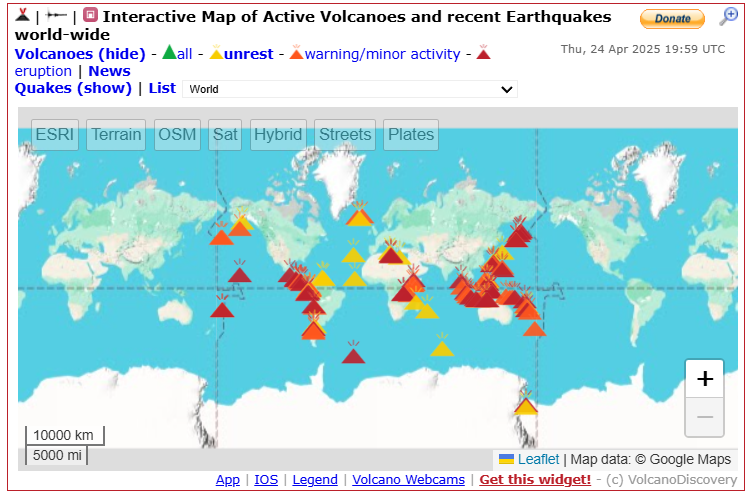
Task: Click the timestamp 'Thu, 24 Apr 2025 19:59 UTC'
Action: click(643, 49)
